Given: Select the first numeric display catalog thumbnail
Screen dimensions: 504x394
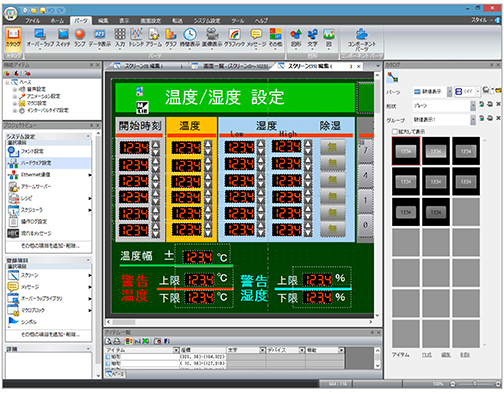Looking at the screenshot, I should coord(406,151).
